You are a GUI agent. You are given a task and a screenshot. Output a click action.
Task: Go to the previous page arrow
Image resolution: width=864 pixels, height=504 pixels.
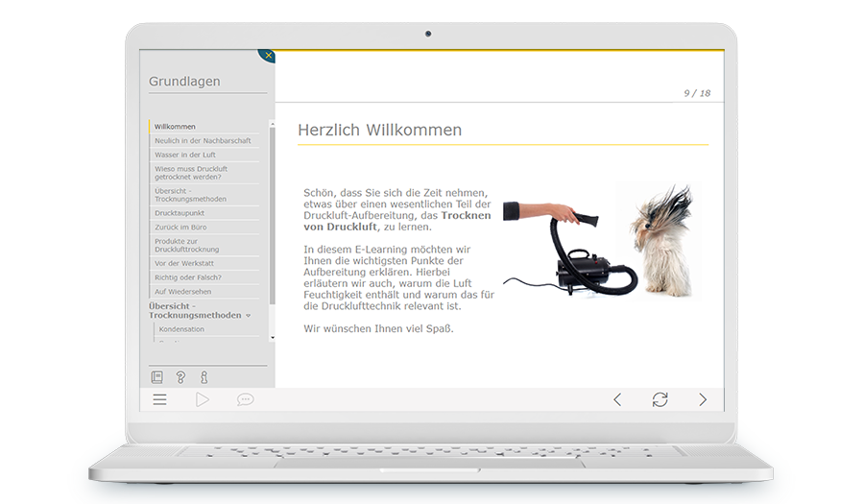point(617,399)
